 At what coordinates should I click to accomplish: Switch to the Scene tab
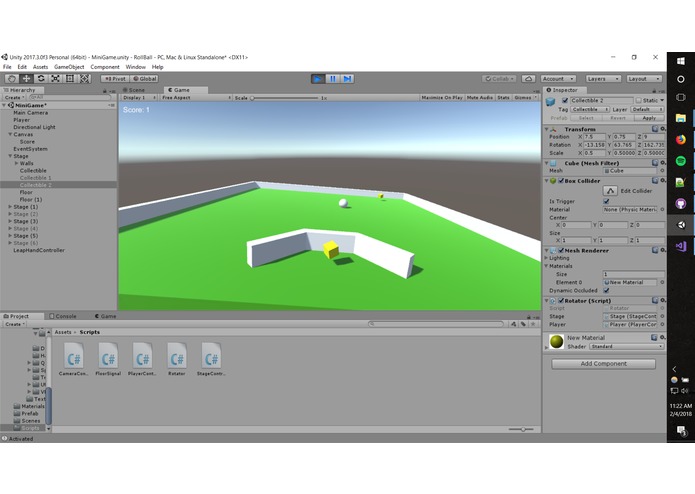point(134,90)
